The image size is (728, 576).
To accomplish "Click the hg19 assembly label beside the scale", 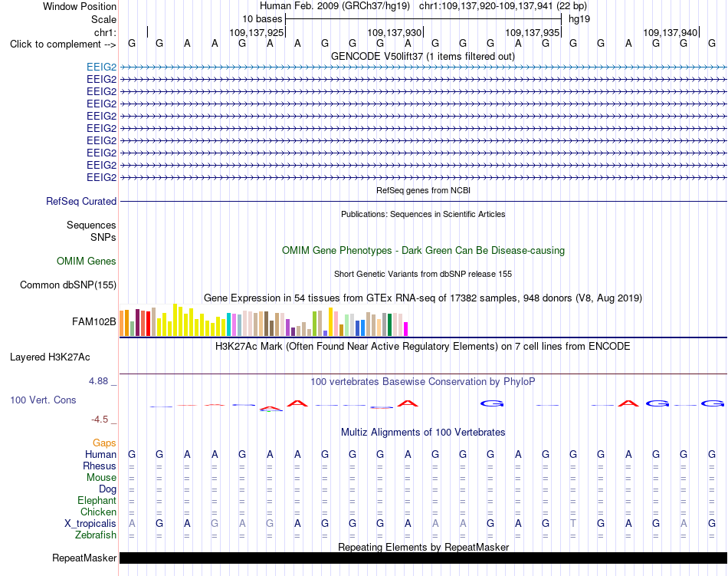I will 579,19.
